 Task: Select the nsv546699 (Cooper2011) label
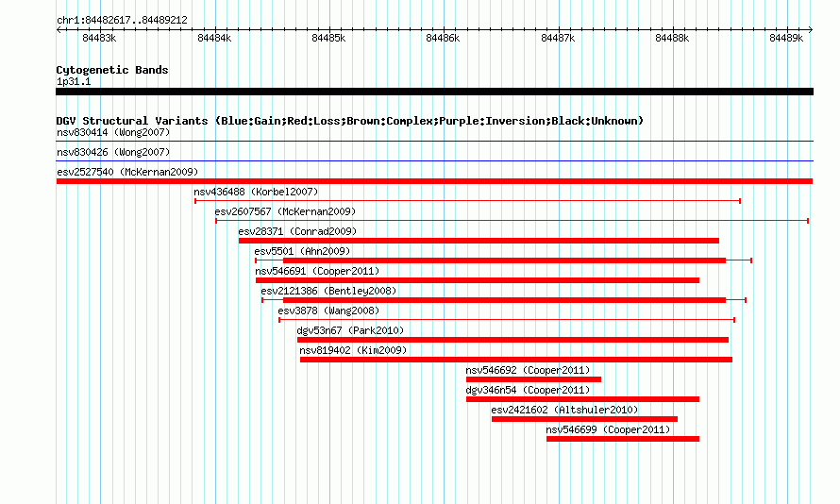click(x=608, y=429)
